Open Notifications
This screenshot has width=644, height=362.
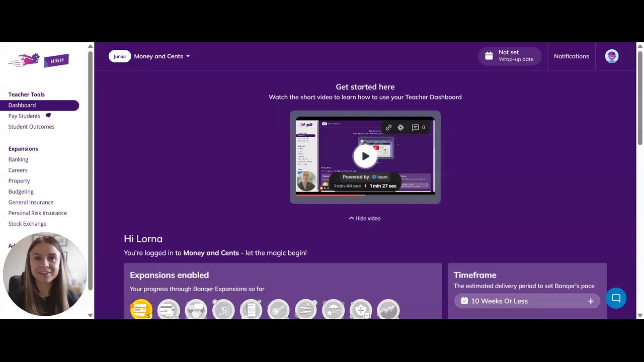pyautogui.click(x=571, y=56)
